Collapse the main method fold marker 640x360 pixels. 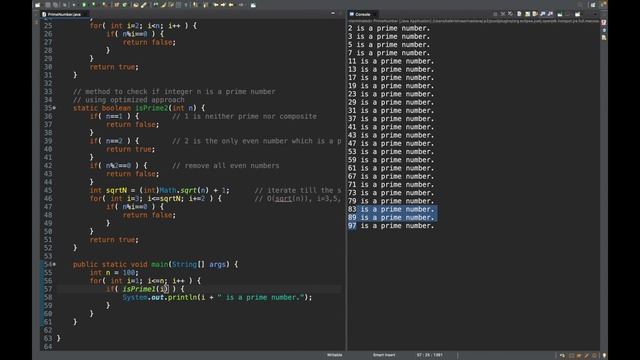(54, 264)
